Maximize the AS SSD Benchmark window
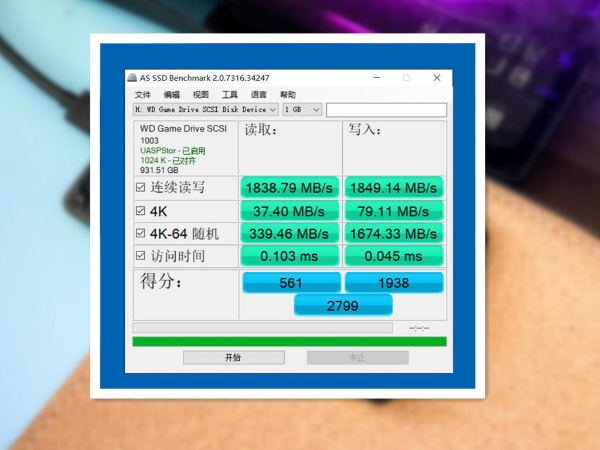 [x=406, y=78]
